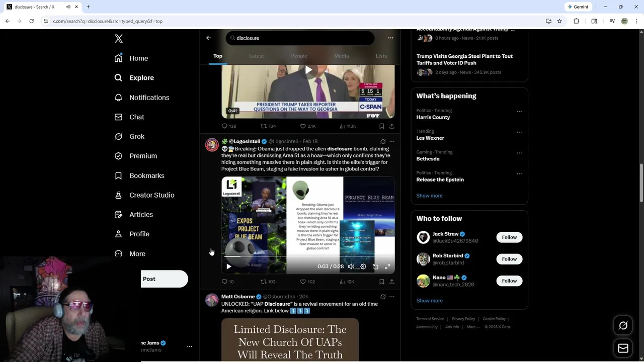Open Grok in sidebar

coord(129,136)
